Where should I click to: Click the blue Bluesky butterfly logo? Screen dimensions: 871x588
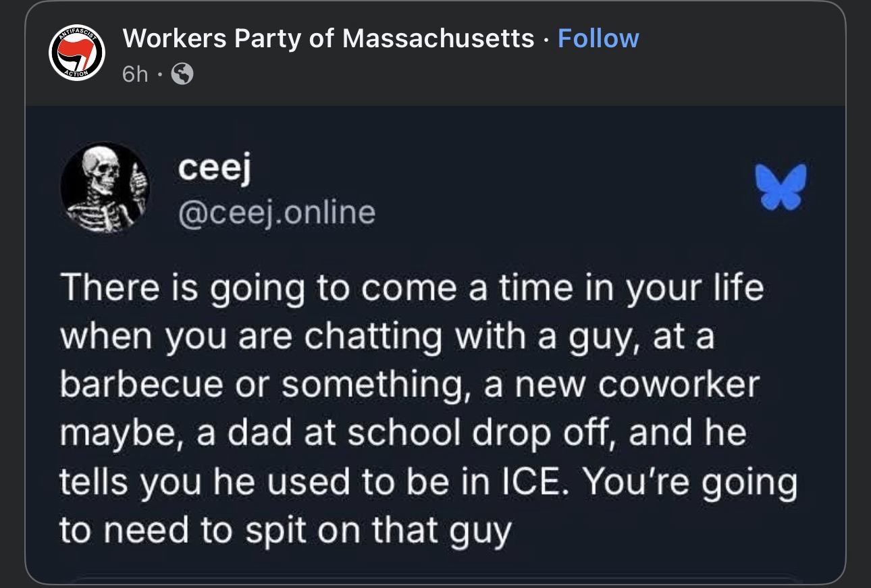(781, 184)
